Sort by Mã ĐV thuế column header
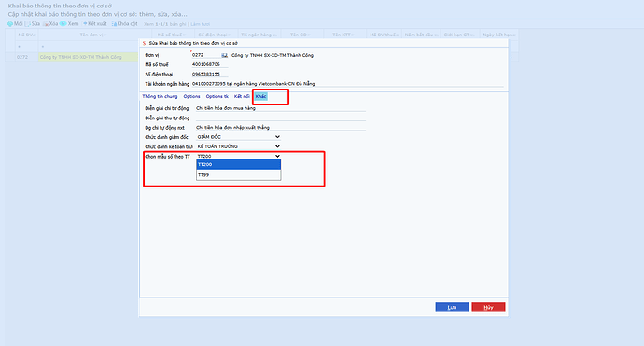The height and width of the screenshot is (346, 644). click(384, 35)
